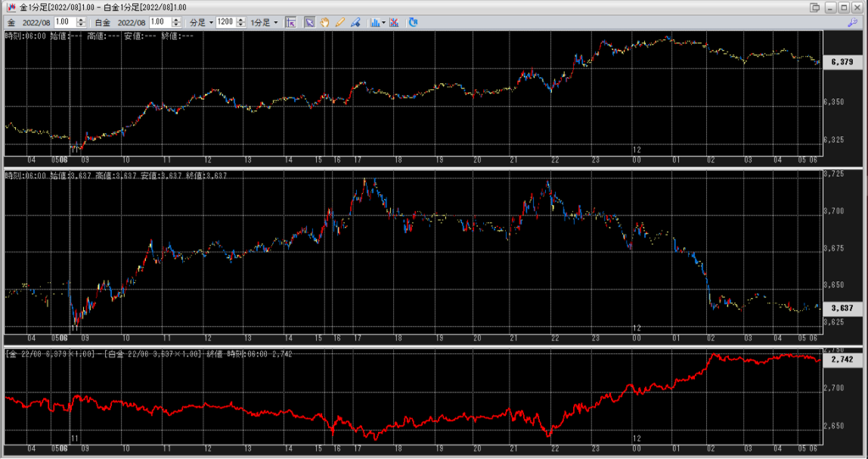Increase the 1200 bar count stepper

[x=239, y=19]
